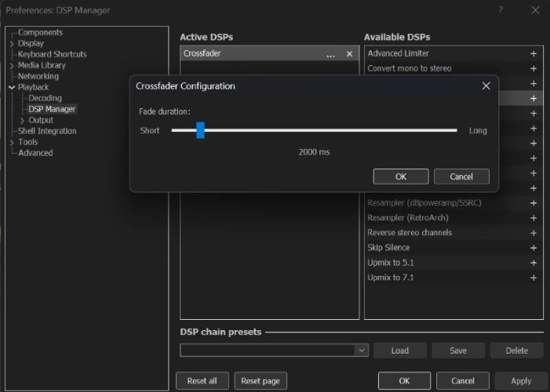This screenshot has width=550, height=392.
Task: Click the Reset page button
Action: tap(260, 381)
